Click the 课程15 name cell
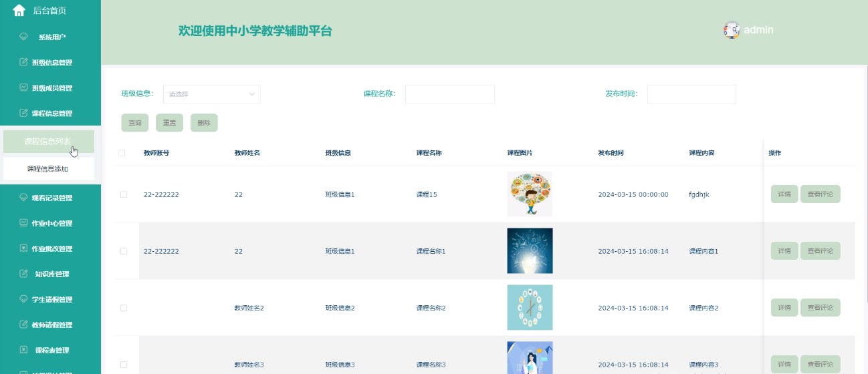Viewport: 868px width, 374px height. tap(427, 194)
